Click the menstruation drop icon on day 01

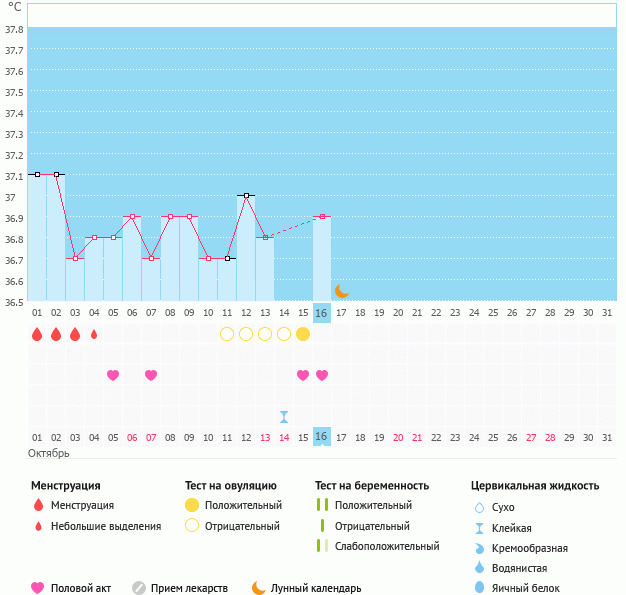(37, 334)
